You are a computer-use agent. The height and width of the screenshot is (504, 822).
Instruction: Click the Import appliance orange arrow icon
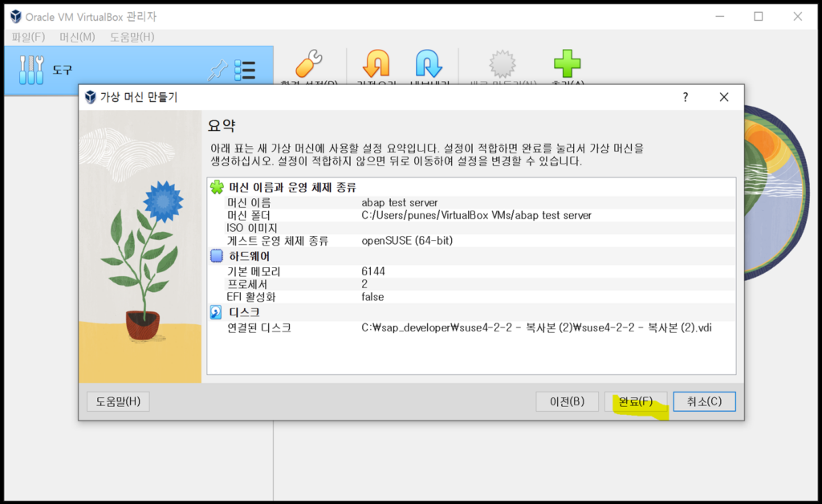coord(376,63)
